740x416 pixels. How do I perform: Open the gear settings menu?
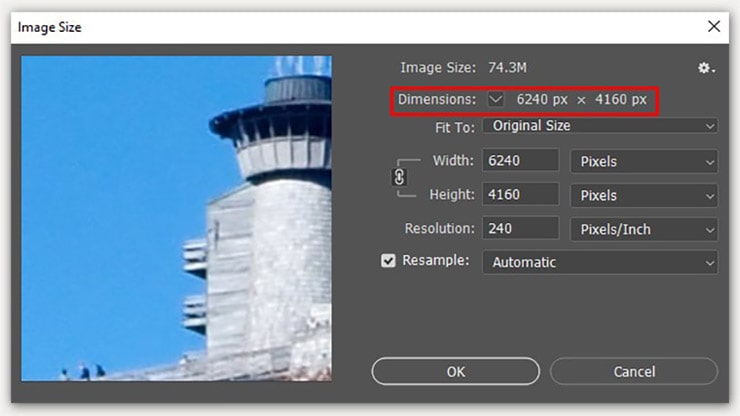coord(706,68)
